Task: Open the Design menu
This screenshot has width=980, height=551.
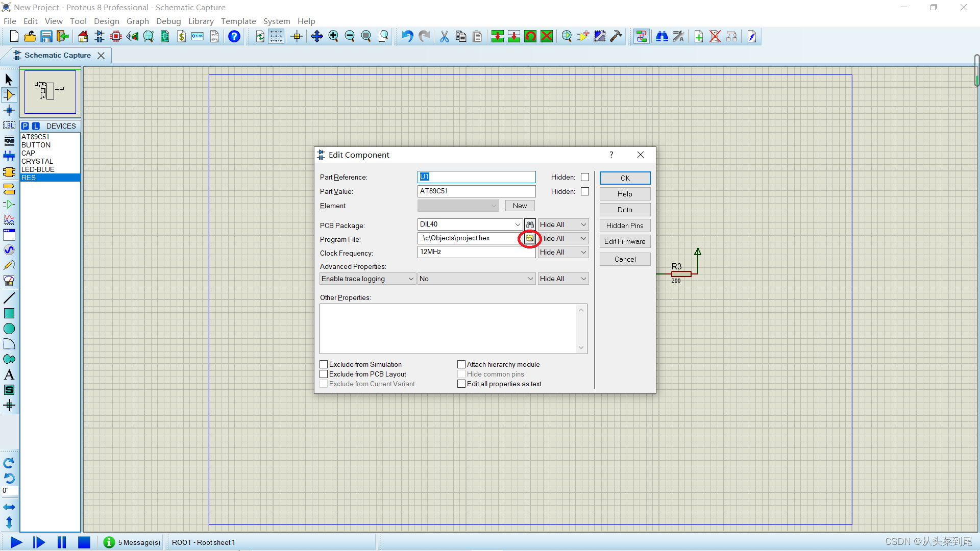Action: point(106,21)
